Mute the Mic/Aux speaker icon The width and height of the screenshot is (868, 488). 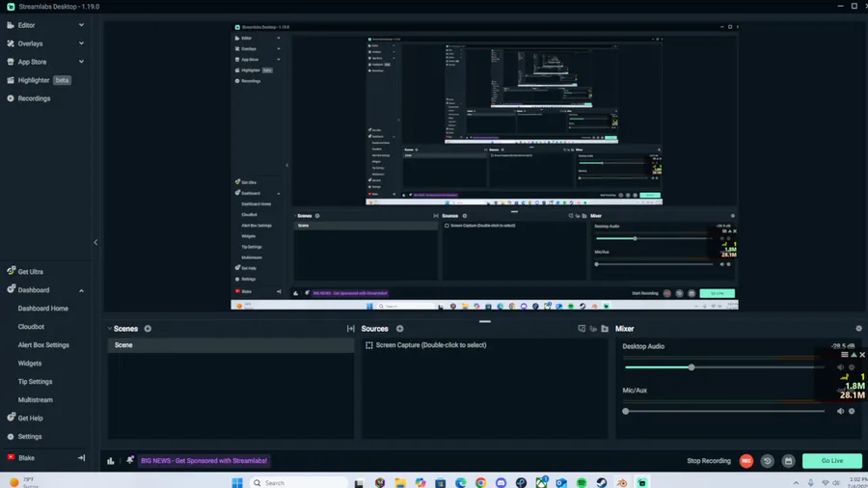(x=840, y=411)
